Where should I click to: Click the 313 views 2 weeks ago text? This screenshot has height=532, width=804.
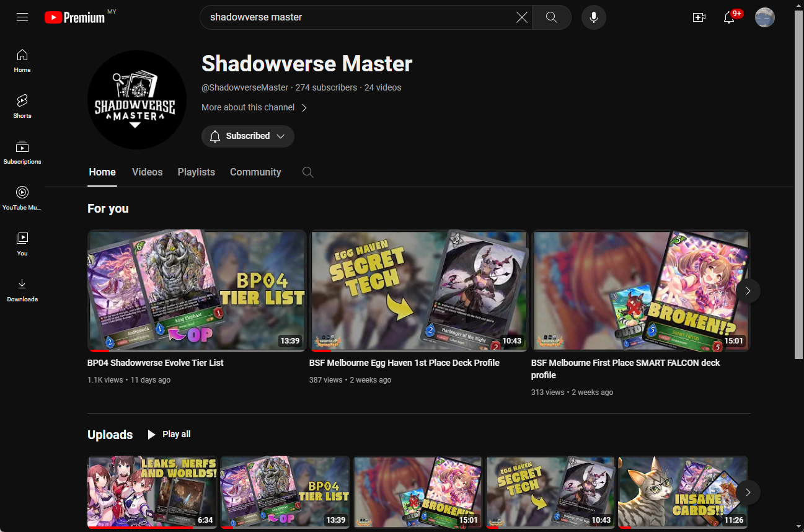(572, 392)
